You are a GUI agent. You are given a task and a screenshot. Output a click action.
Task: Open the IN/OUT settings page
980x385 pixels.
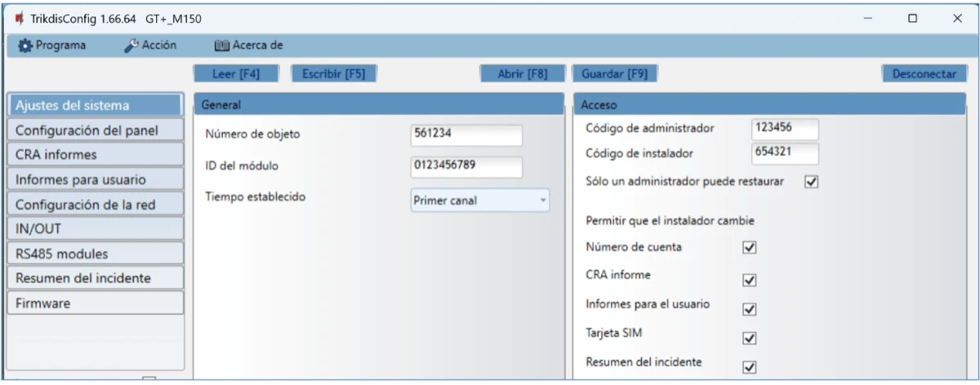point(94,228)
